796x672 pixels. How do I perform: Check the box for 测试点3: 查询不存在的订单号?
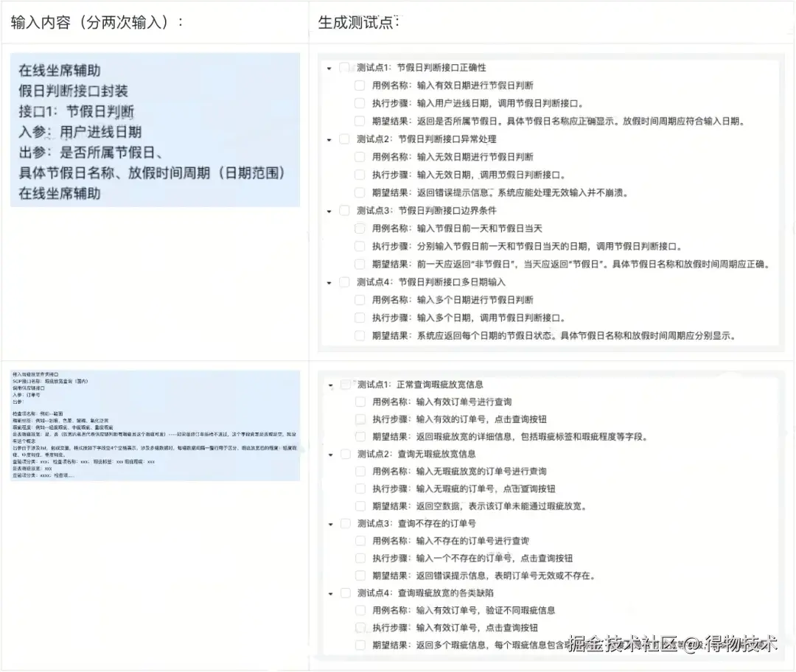pyautogui.click(x=345, y=523)
